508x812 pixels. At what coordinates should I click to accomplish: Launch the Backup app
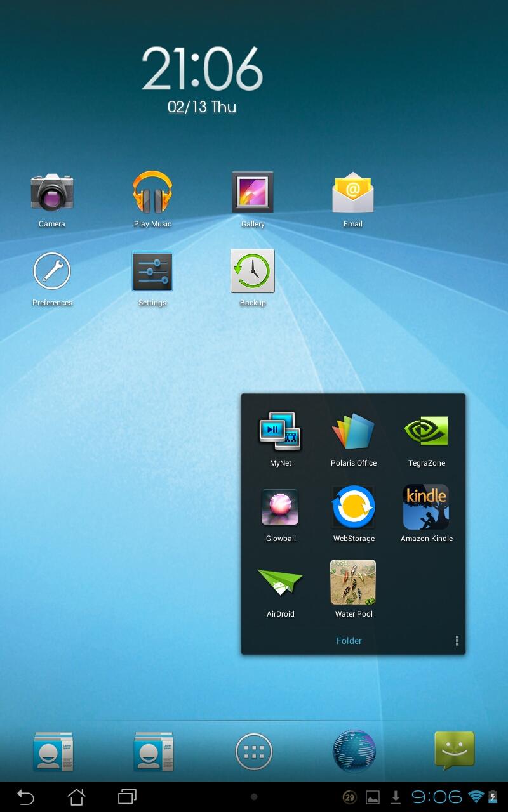pyautogui.click(x=253, y=271)
